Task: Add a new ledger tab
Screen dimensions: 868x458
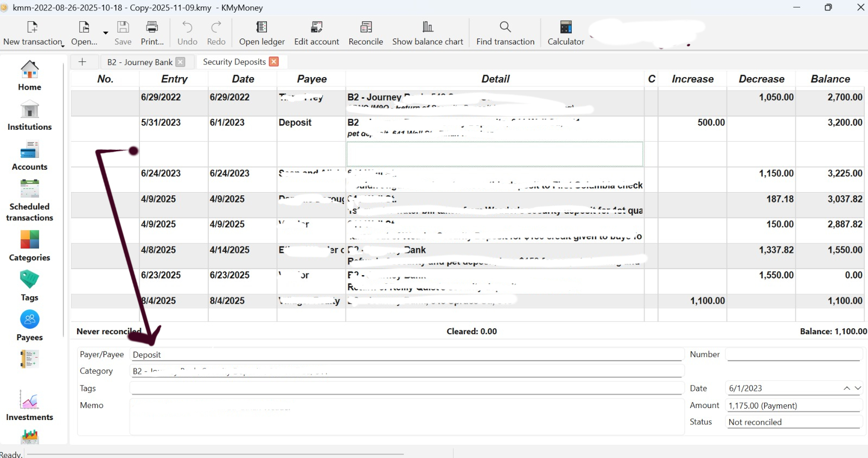Action: pyautogui.click(x=82, y=62)
